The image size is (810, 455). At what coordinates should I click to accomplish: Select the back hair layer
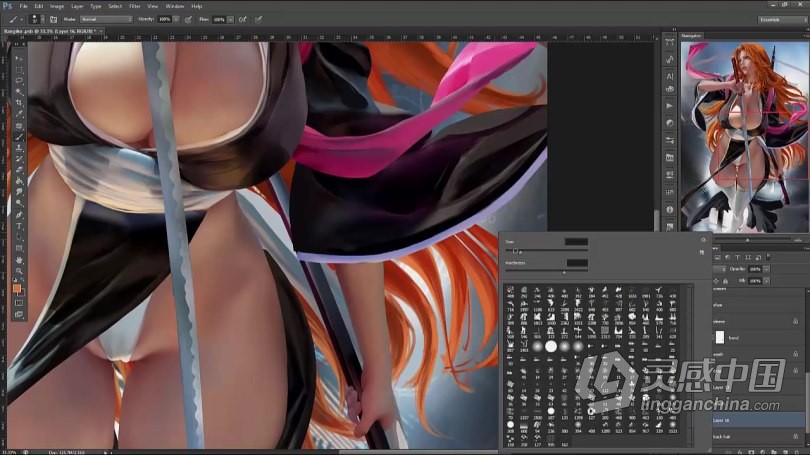(x=758, y=436)
